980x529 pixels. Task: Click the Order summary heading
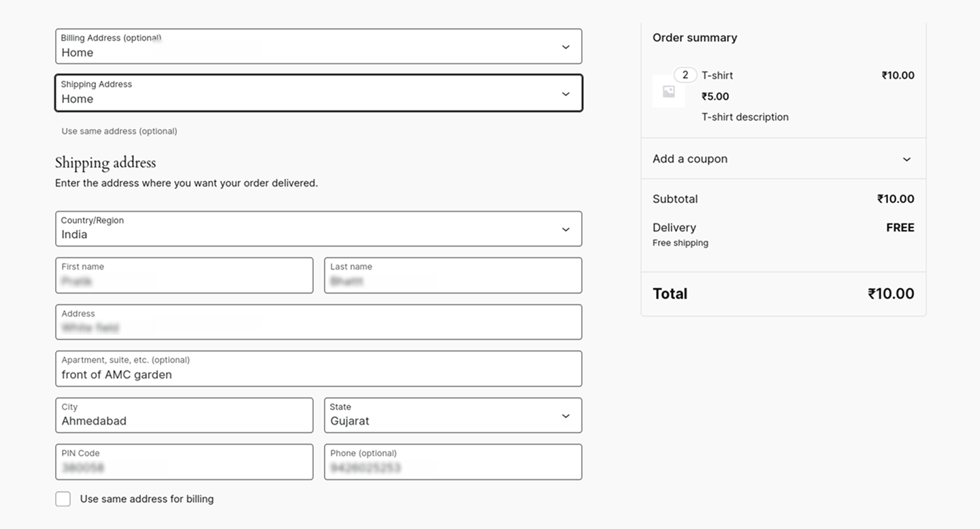(x=695, y=37)
